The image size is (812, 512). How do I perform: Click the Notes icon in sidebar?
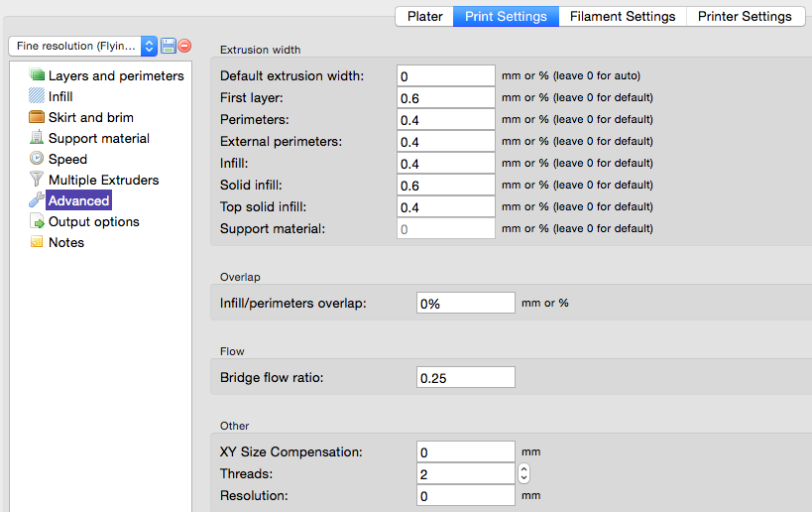37,242
